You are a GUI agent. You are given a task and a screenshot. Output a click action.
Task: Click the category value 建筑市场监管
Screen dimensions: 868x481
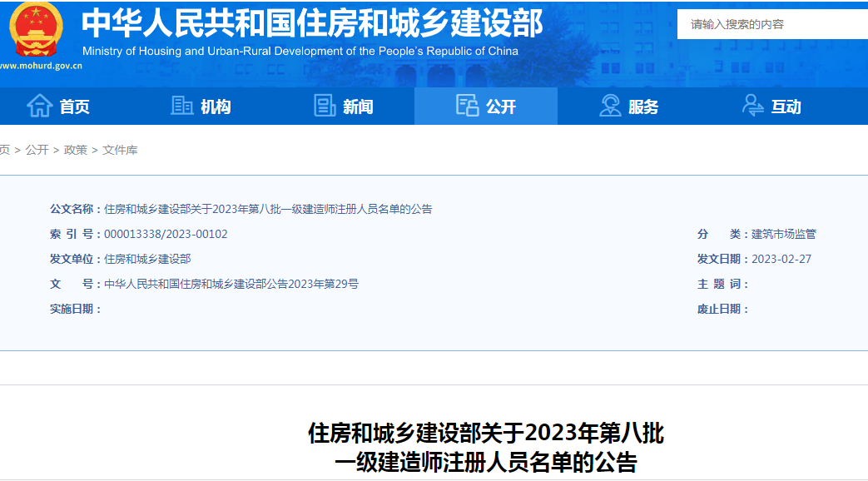point(784,234)
